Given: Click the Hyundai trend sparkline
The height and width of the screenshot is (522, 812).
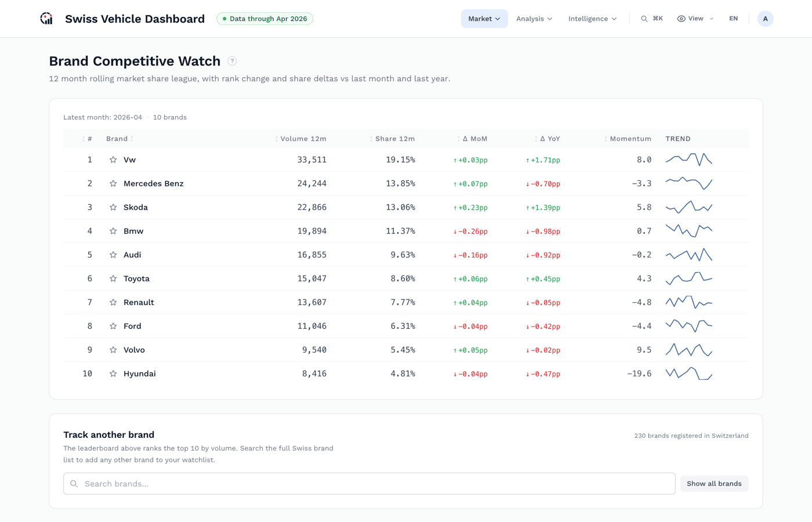Looking at the screenshot, I should tap(689, 374).
